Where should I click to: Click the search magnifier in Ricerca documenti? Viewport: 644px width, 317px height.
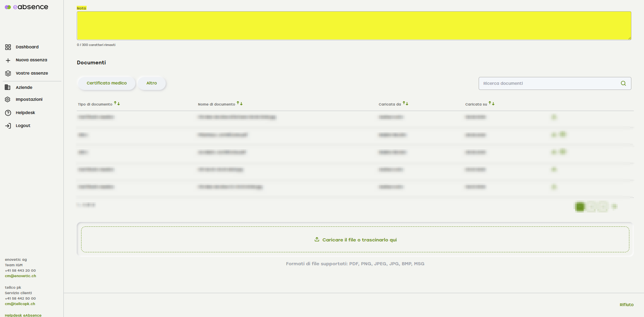pyautogui.click(x=623, y=83)
